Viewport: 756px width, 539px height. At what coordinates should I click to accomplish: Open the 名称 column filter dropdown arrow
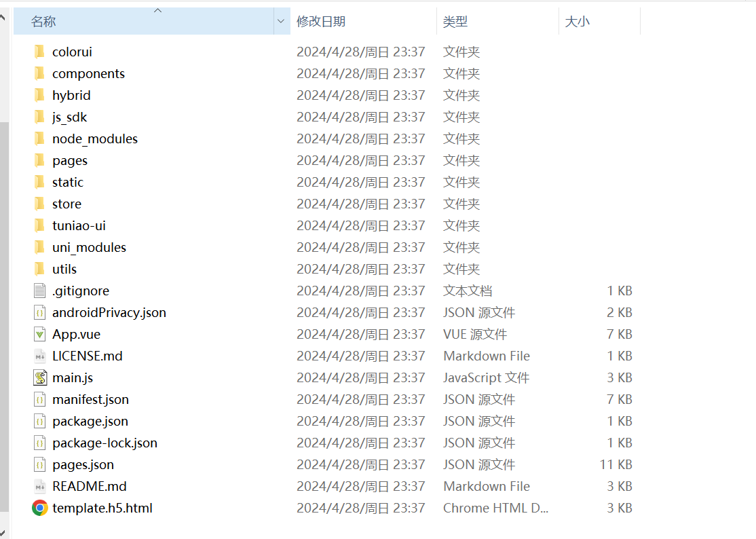click(x=281, y=22)
